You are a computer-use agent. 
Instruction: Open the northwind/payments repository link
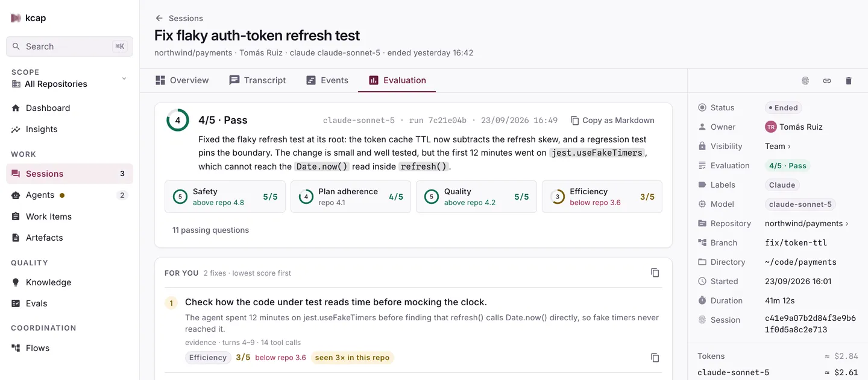pos(807,223)
